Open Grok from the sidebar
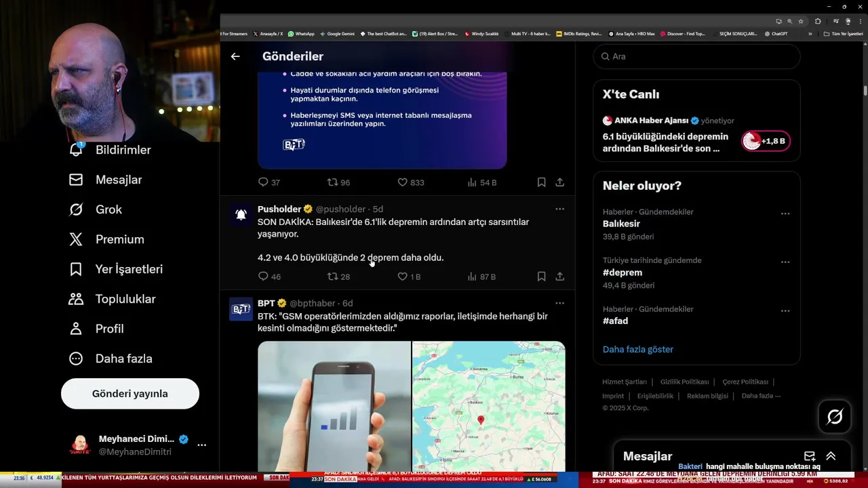Image resolution: width=868 pixels, height=488 pixels. pyautogui.click(x=95, y=209)
